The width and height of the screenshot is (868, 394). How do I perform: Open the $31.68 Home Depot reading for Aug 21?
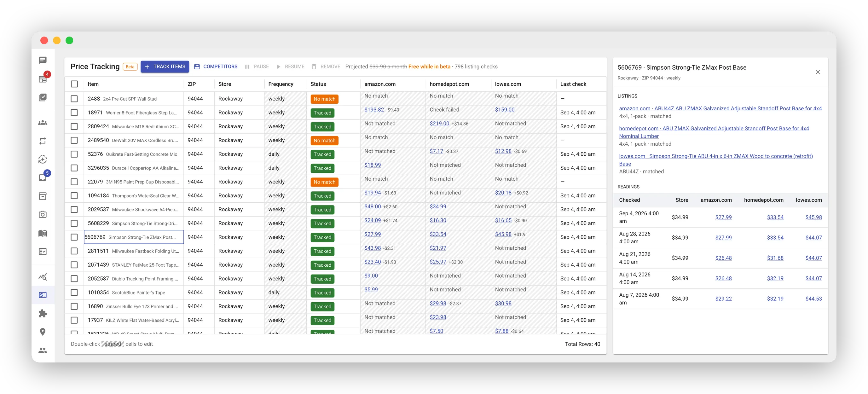coord(775,258)
